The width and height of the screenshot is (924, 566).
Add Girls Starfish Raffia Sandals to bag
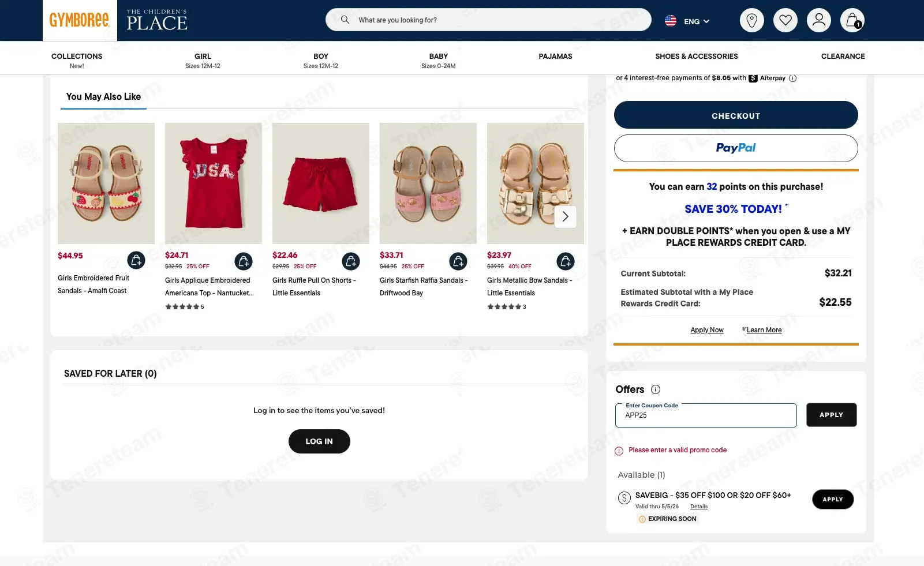tap(458, 261)
